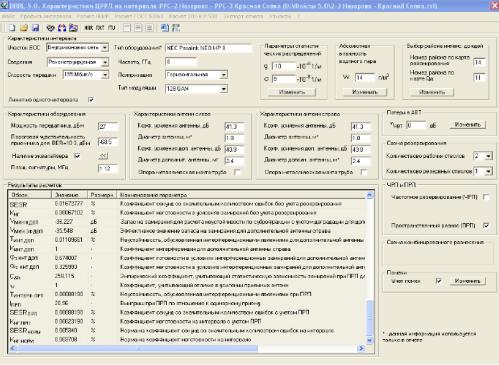Click the Значение column header
This screenshot has width=499, height=365.
69,195
